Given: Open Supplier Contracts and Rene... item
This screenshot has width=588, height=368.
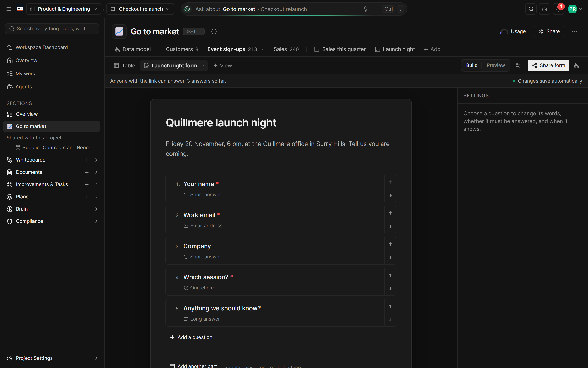Looking at the screenshot, I should 54,147.
